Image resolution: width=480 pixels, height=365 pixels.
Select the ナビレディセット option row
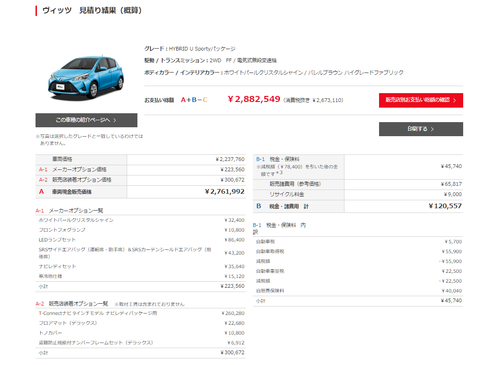[x=141, y=266]
